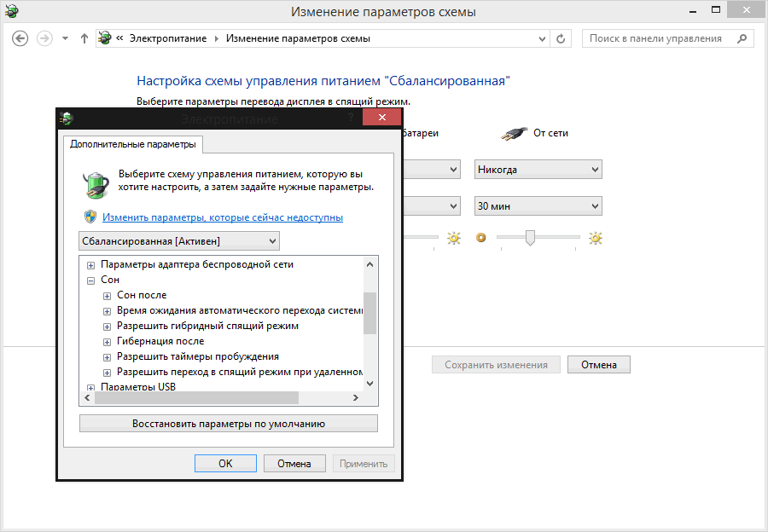768x532 pixels.
Task: Click the refresh button beside address bar
Action: click(x=561, y=38)
